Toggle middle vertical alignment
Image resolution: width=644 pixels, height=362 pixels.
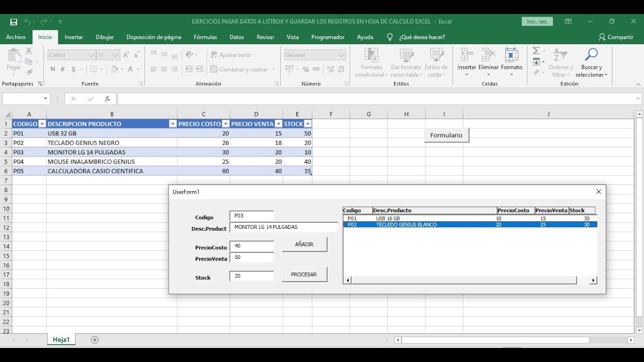tap(164, 55)
